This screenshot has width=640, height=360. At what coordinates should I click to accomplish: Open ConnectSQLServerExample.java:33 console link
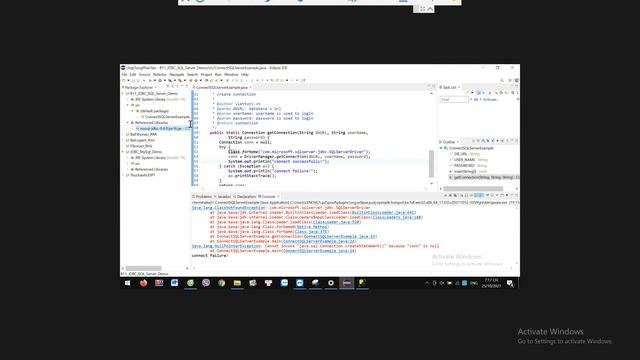(x=340, y=236)
